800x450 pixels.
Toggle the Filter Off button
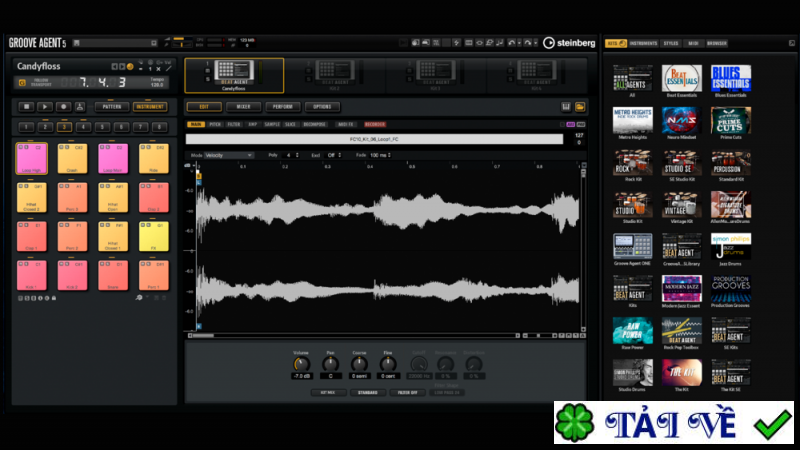pos(407,393)
